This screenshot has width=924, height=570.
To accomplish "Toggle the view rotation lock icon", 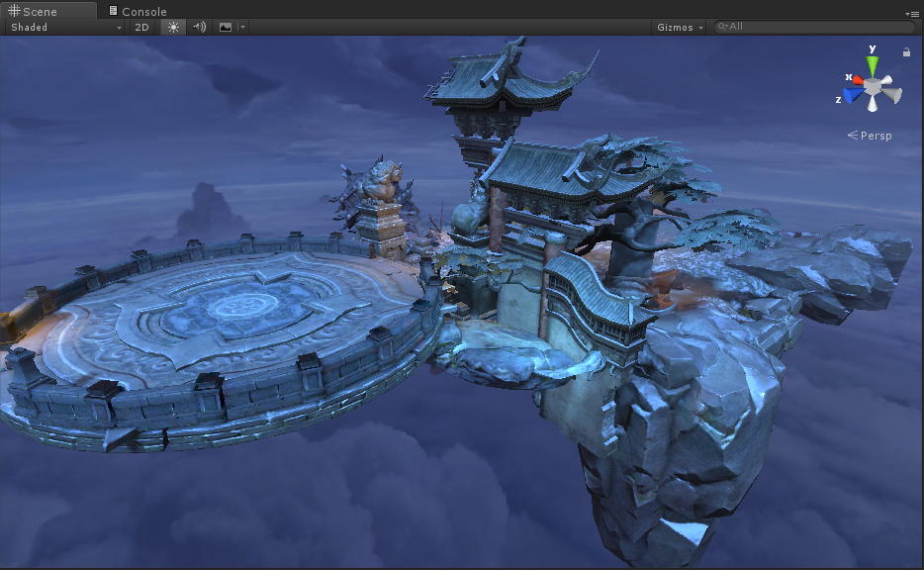I will [x=906, y=51].
